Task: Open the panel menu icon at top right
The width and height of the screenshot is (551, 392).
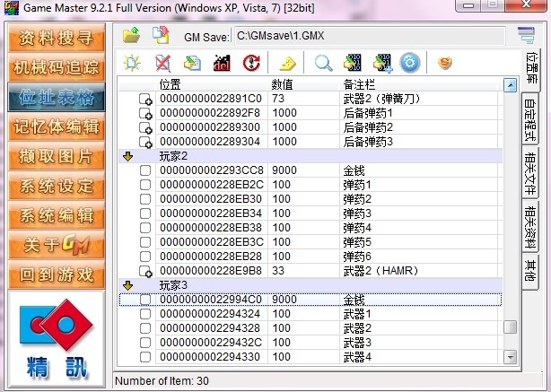Action: tap(526, 36)
